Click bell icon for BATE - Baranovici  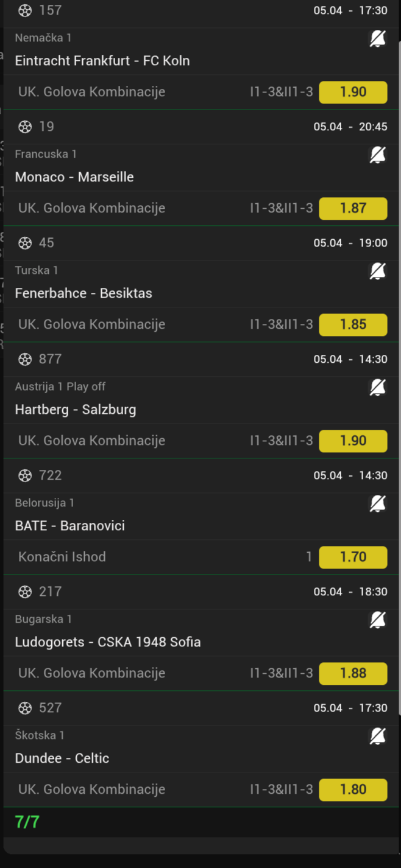pos(378,504)
